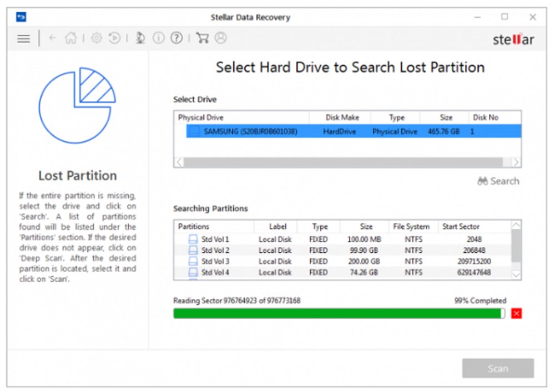Viewport: 555px width, 392px height.
Task: Open the help question mark
Action: (x=176, y=38)
